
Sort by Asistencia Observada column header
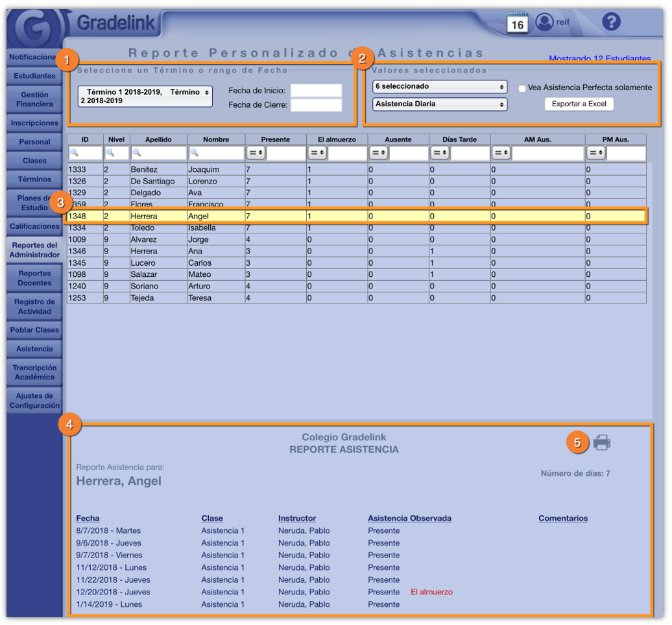click(x=409, y=518)
